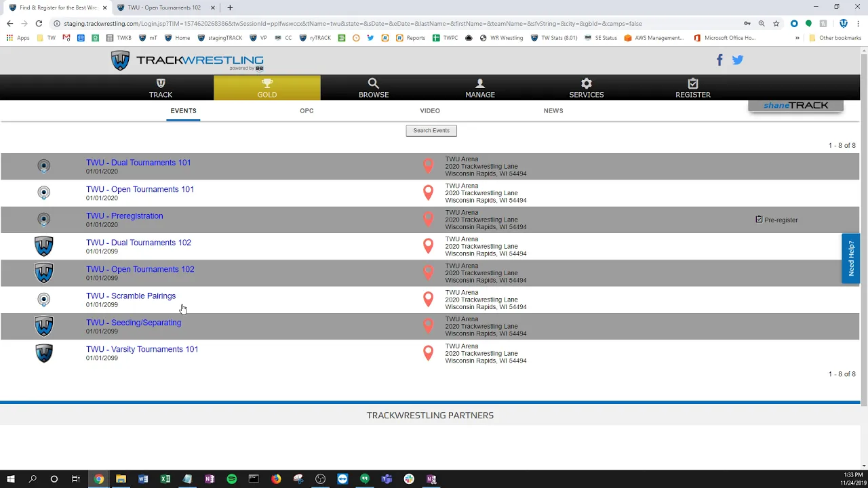Reload the page with browser refresh

pyautogui.click(x=39, y=23)
